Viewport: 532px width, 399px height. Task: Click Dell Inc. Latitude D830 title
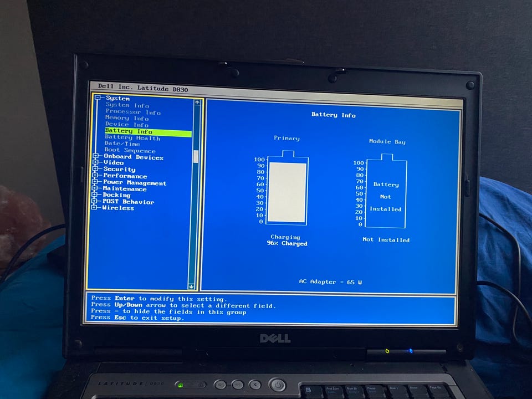coord(143,88)
